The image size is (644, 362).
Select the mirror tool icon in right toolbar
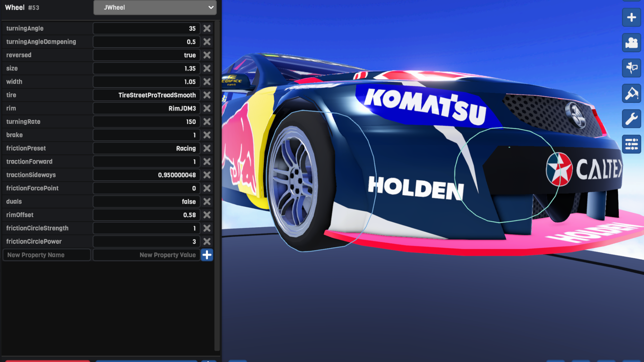tap(632, 68)
